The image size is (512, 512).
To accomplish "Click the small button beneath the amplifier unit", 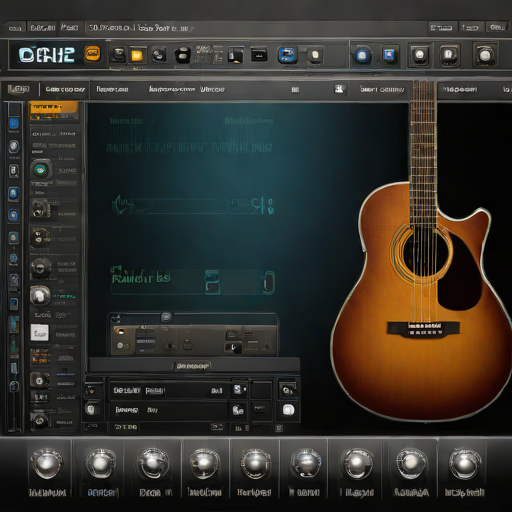I will click(x=192, y=366).
